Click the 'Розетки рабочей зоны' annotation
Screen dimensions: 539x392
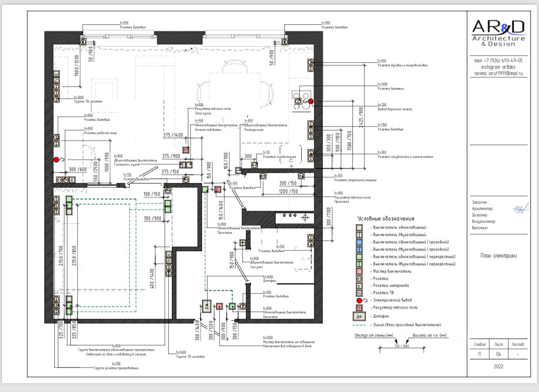[101, 133]
